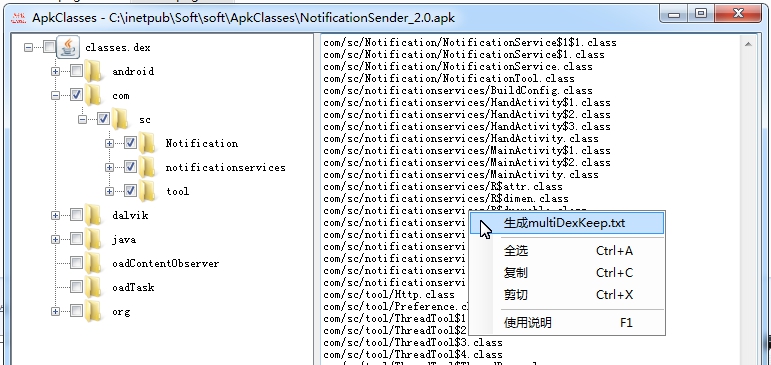This screenshot has width=771, height=365.
Task: Minimize the ApkClasses window
Action: click(675, 14)
